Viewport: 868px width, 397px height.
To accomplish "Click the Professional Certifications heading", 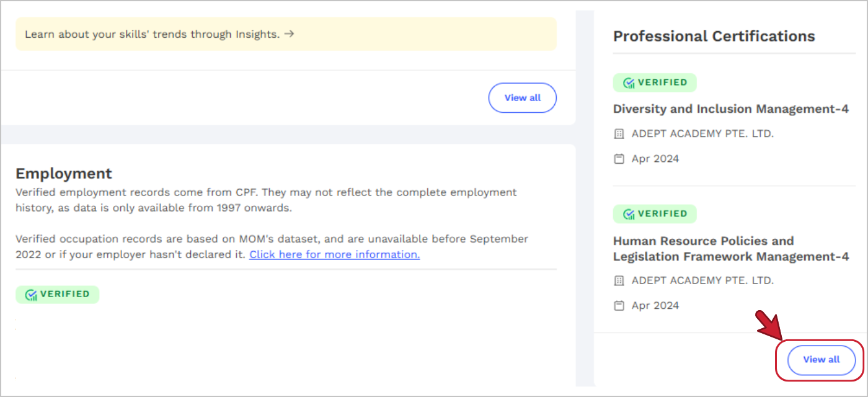I will coord(714,36).
